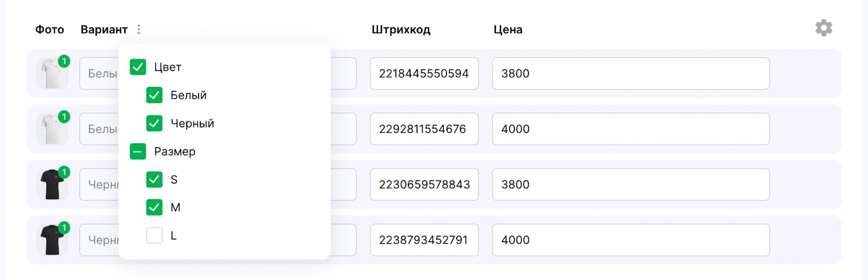
Task: Uncheck the Цвет checkbox
Action: tap(138, 67)
